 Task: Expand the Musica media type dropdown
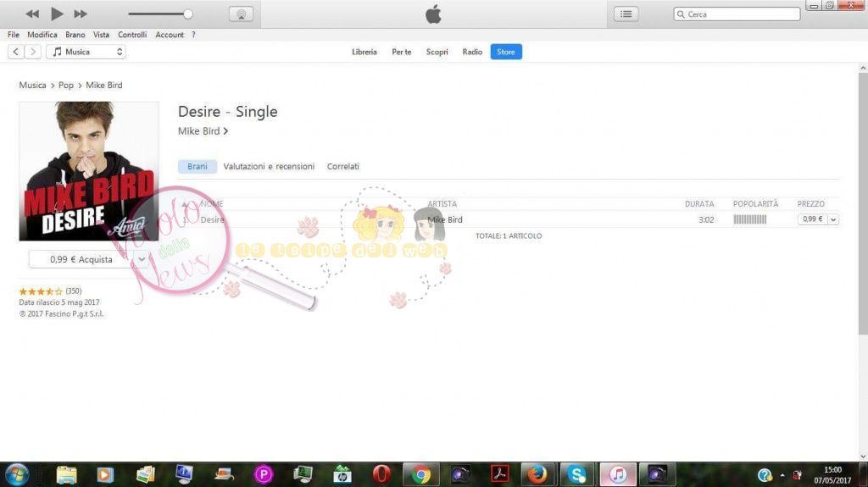(x=86, y=52)
